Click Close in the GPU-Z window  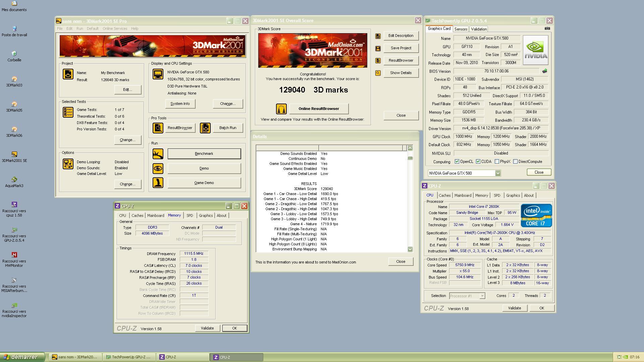point(539,172)
